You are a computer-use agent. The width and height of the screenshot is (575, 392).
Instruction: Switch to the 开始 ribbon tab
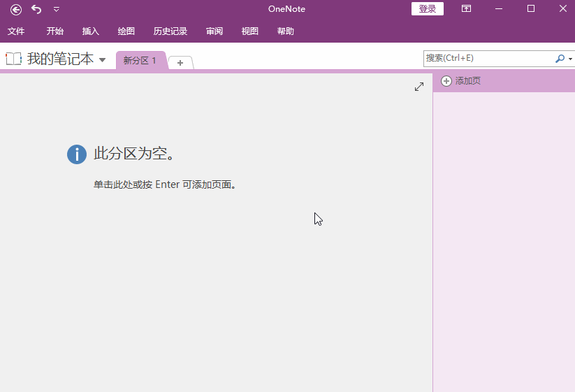[x=55, y=31]
